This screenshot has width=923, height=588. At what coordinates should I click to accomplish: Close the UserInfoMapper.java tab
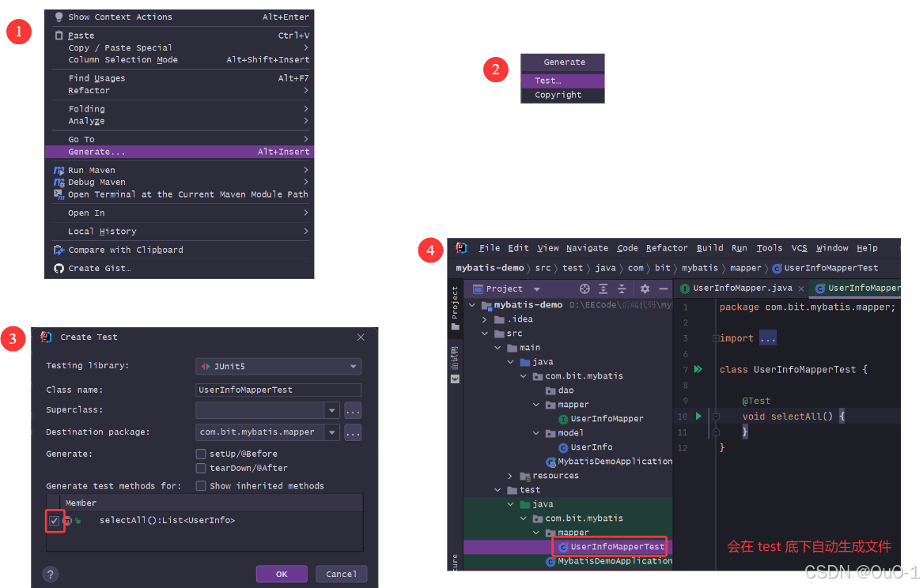[801, 288]
